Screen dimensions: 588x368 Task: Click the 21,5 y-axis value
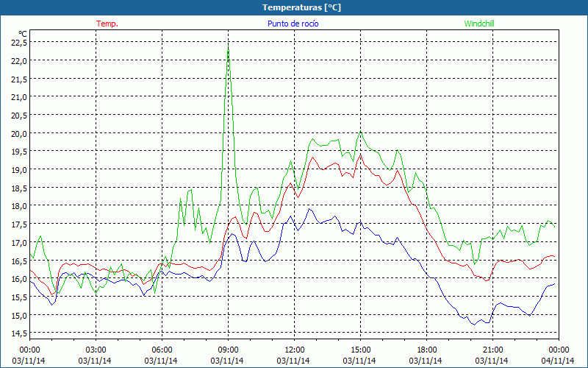[19, 79]
